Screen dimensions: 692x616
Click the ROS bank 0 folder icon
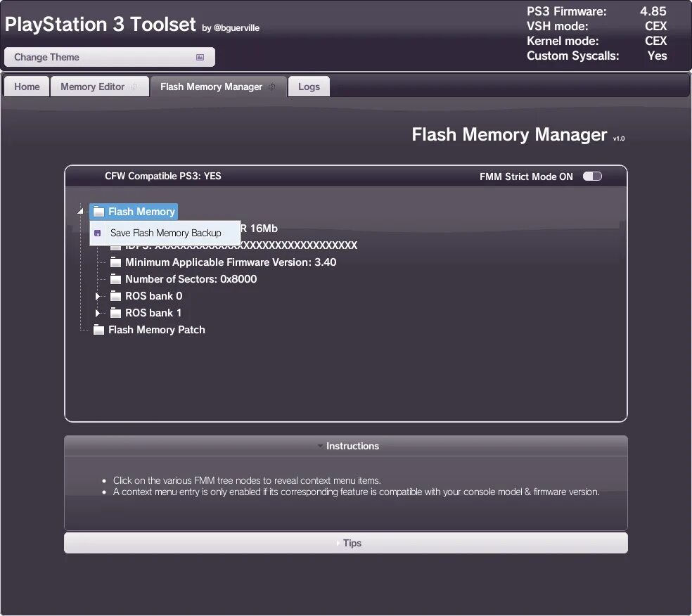coord(115,295)
